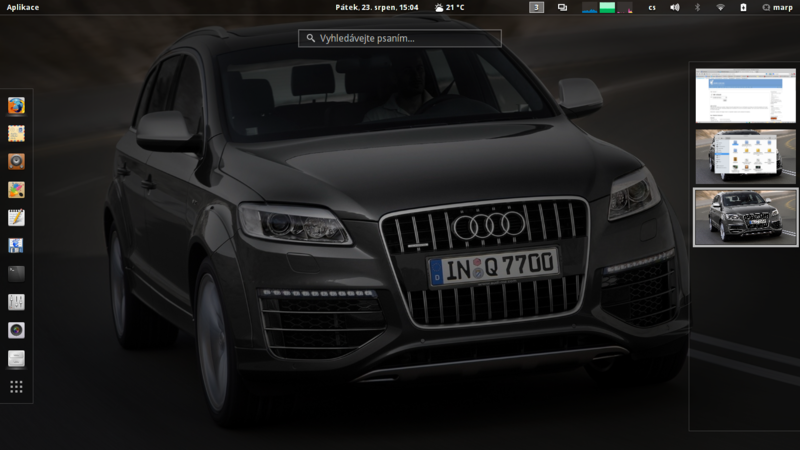Viewport: 800px width, 450px height.
Task: Open the battery status indicator
Action: [743, 7]
